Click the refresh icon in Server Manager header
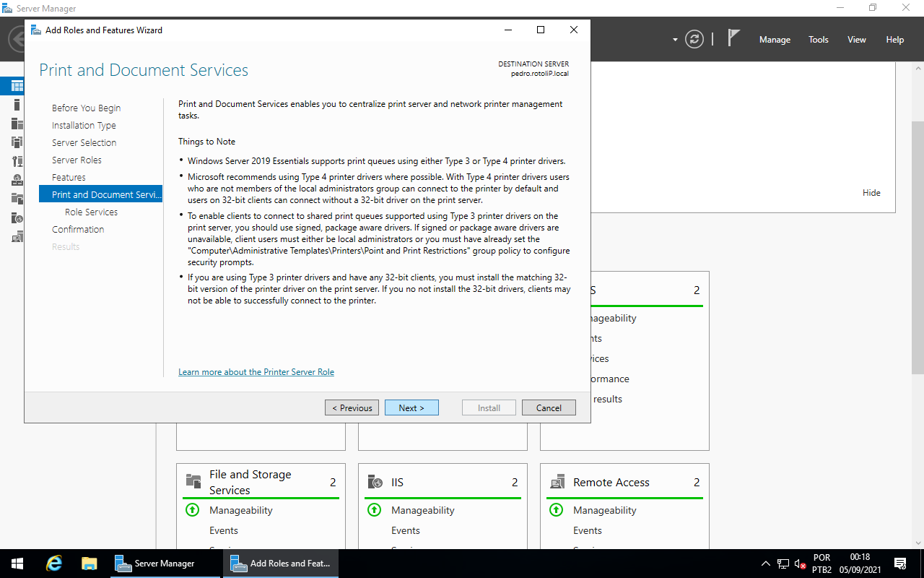The image size is (924, 578). tap(694, 39)
